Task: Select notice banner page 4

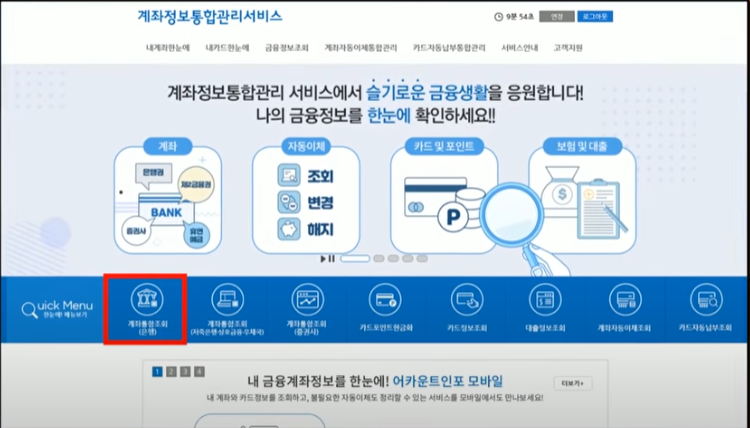Action: 199,372
